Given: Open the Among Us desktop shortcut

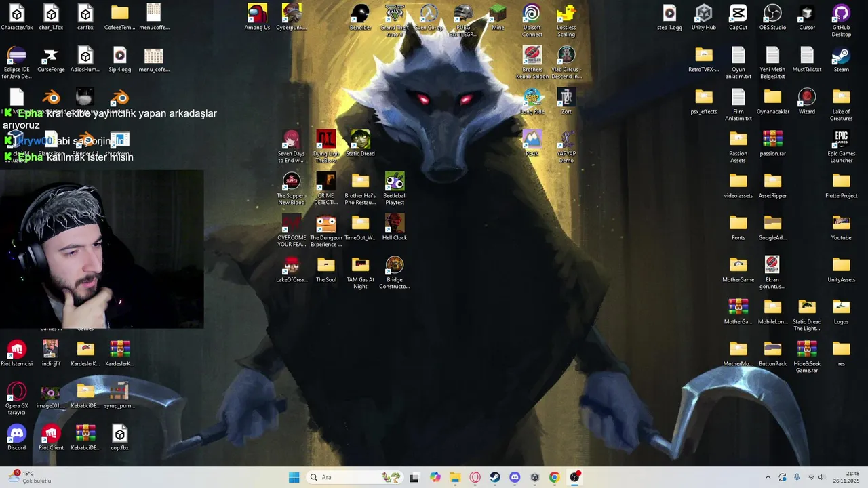Looking at the screenshot, I should [x=257, y=18].
